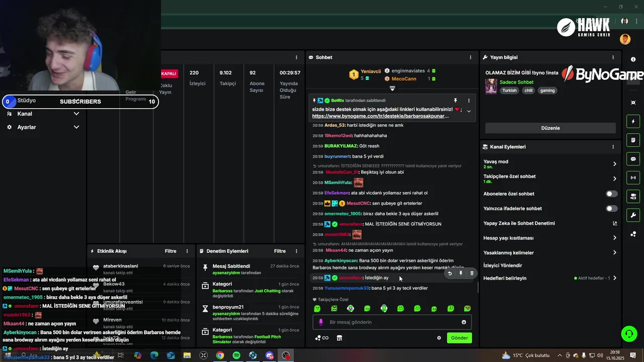This screenshot has width=644, height=362.
Task: Open the bynogame.com destek link
Action: click(380, 116)
